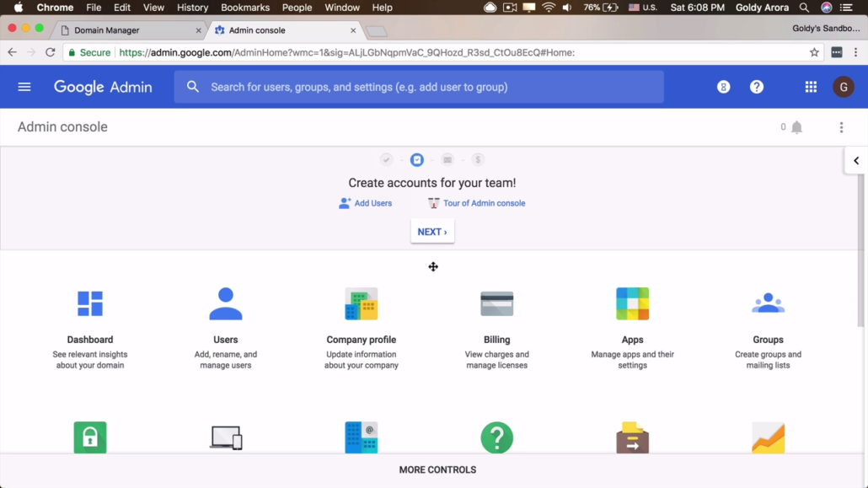Click the G account avatar
The image size is (868, 488).
pos(843,87)
